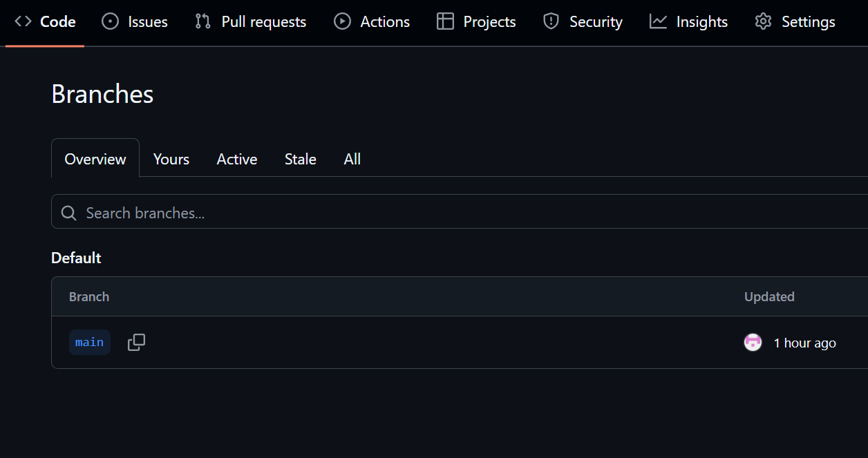868x458 pixels.
Task: Click the Pull requests git icon
Action: coord(202,22)
